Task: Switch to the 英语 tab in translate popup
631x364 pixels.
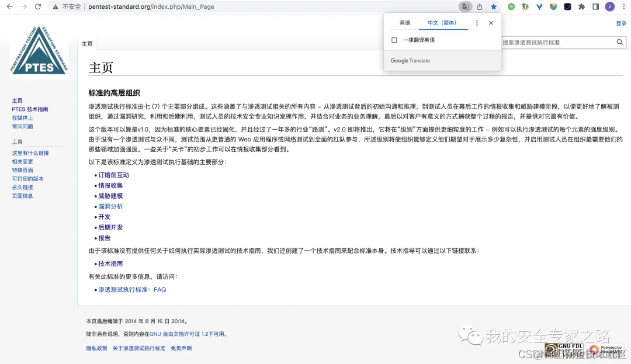Action: (405, 23)
